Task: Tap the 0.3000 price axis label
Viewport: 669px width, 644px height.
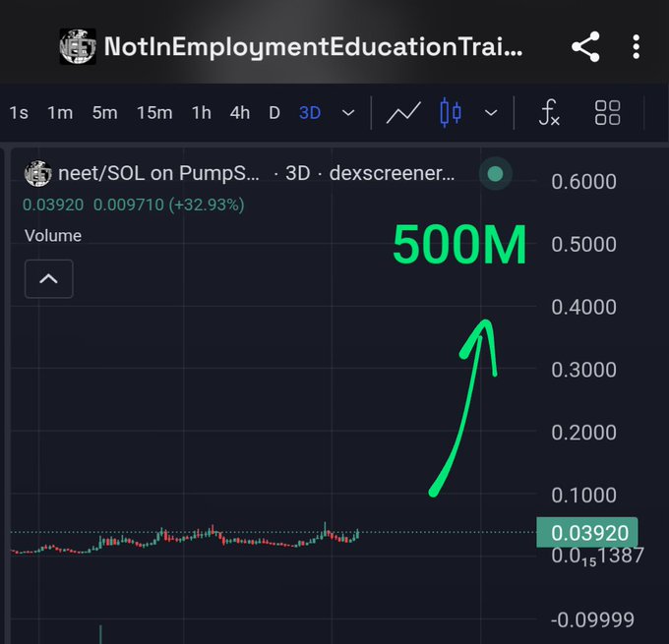Action: (583, 370)
